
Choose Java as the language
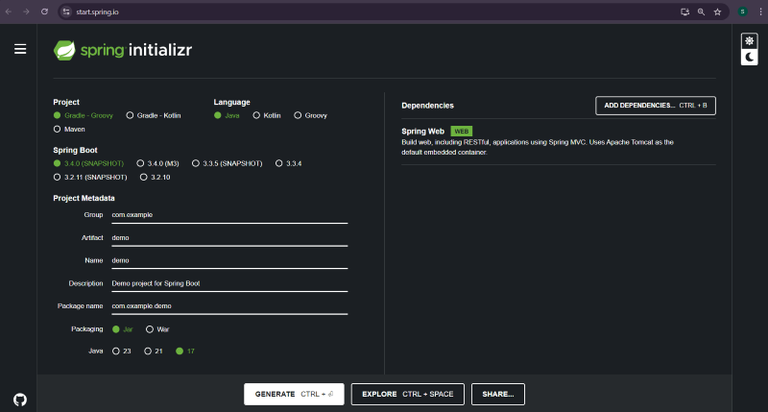pyautogui.click(x=227, y=116)
